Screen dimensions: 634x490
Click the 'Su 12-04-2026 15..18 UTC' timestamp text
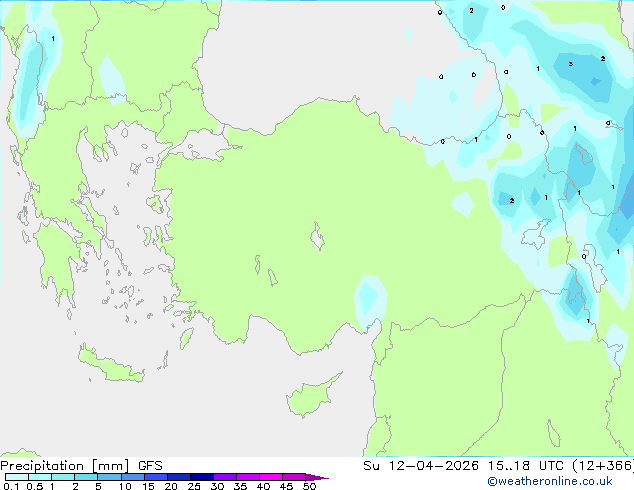click(465, 466)
